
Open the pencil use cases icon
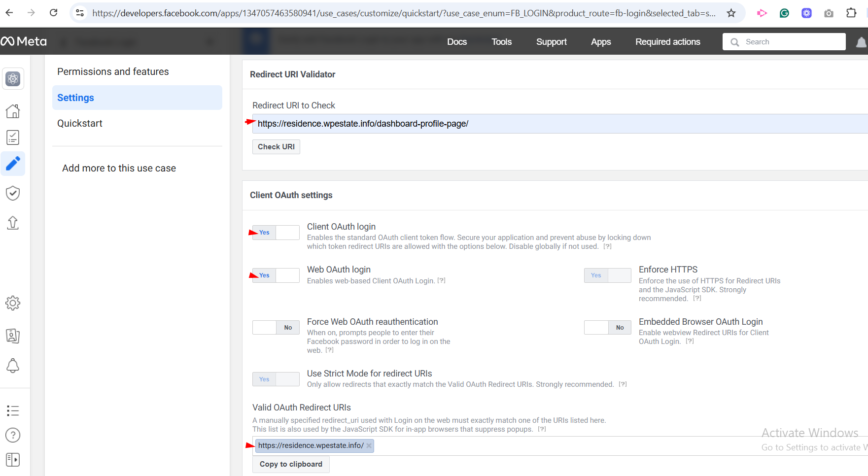point(13,163)
